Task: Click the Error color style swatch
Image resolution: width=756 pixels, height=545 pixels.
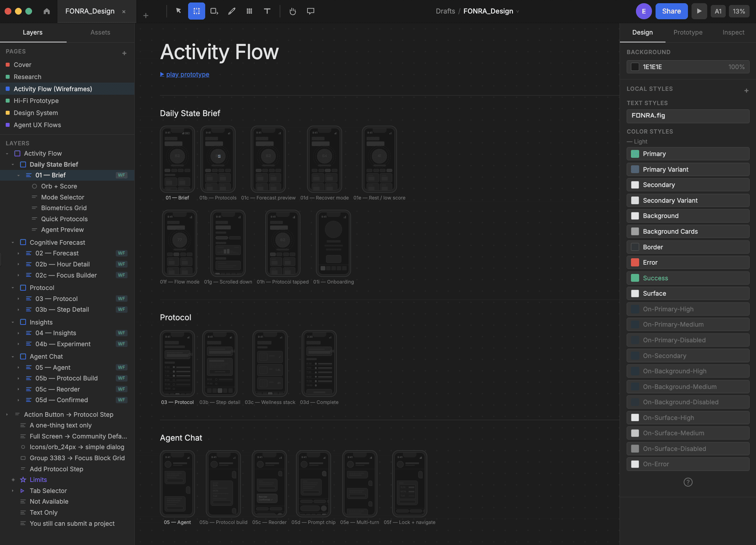Action: pos(635,263)
